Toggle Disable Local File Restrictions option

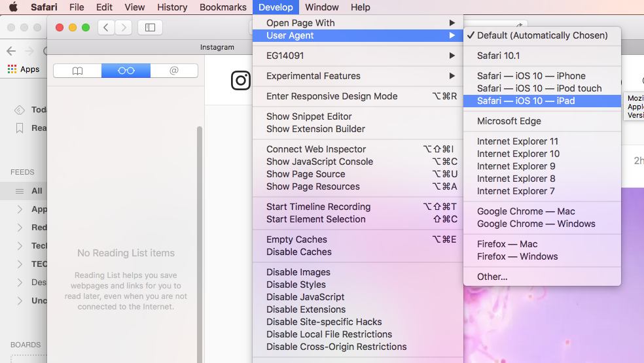(358, 334)
